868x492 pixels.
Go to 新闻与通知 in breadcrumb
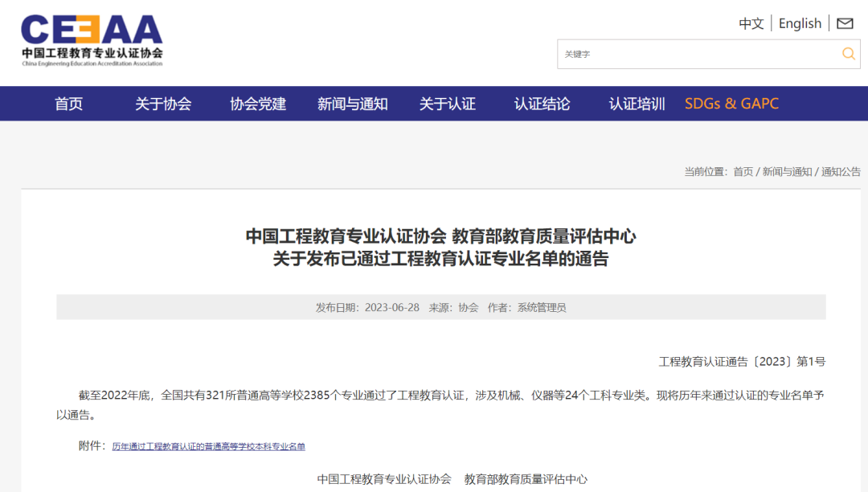787,171
